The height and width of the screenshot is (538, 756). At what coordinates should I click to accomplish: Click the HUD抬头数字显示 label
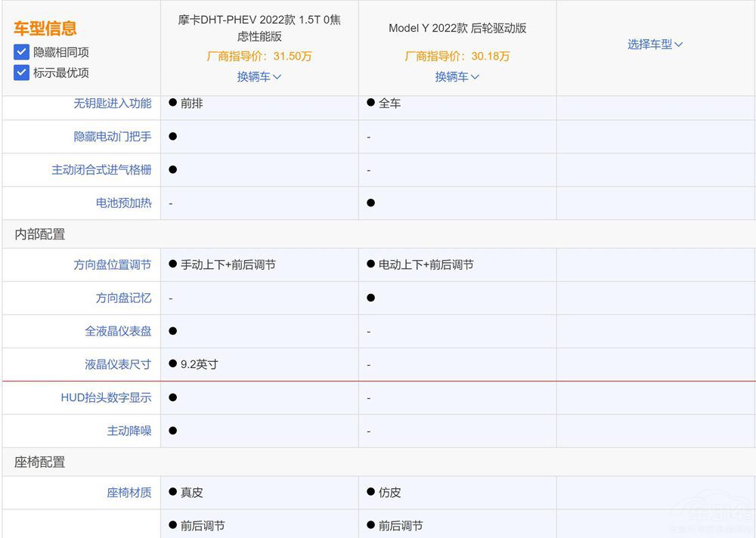[106, 397]
